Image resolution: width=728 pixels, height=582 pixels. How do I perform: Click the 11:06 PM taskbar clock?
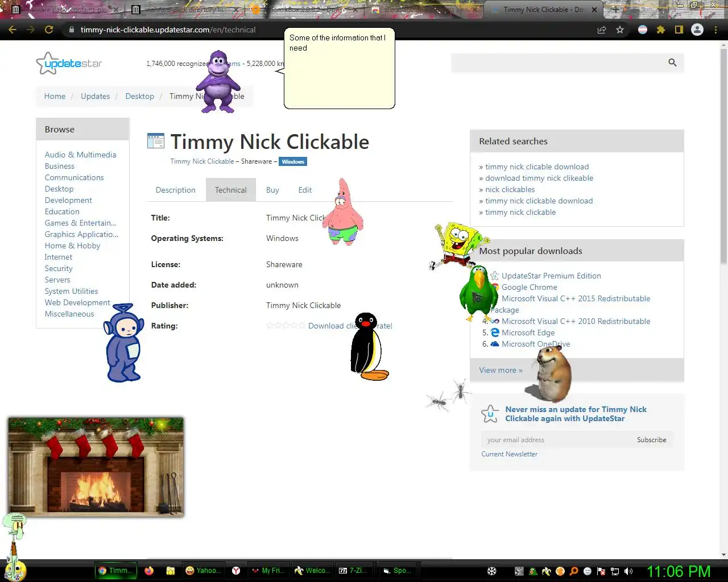(679, 571)
